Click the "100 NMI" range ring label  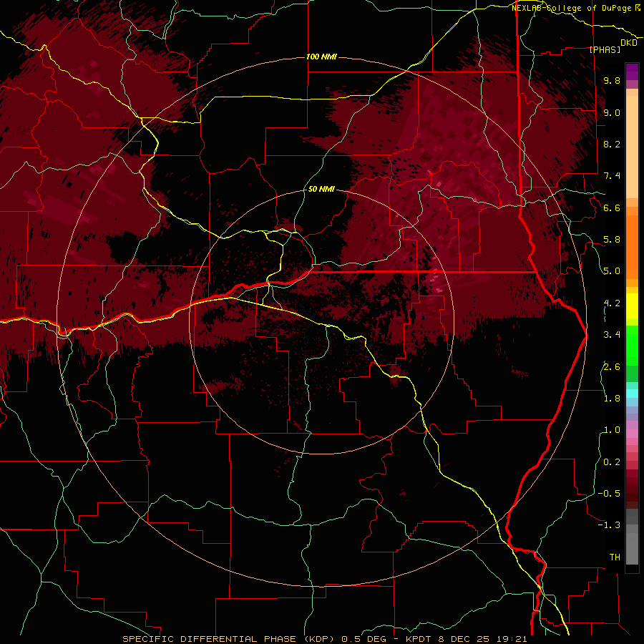click(321, 57)
